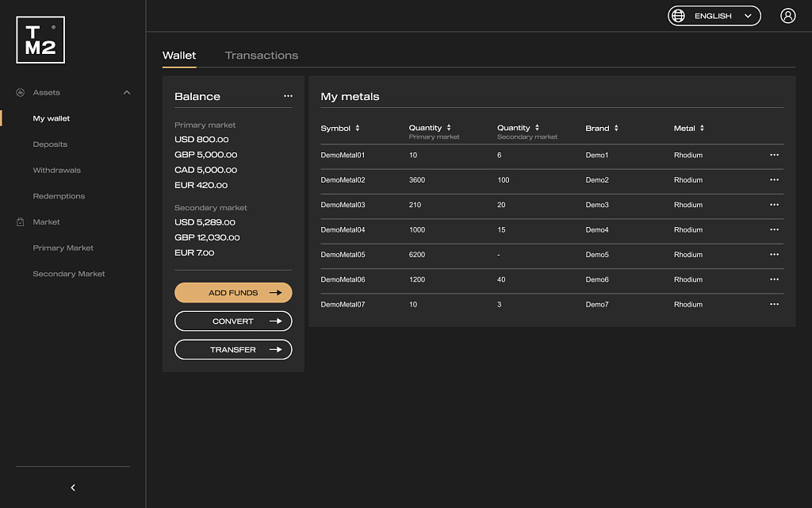Click the DemoMetal05 symbol cell
812x508 pixels.
(343, 255)
